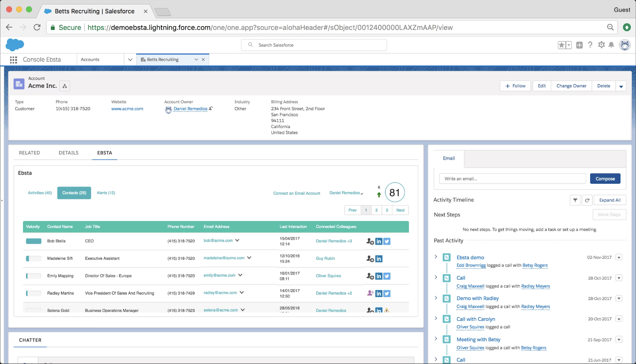Open the help question mark icon

(590, 45)
